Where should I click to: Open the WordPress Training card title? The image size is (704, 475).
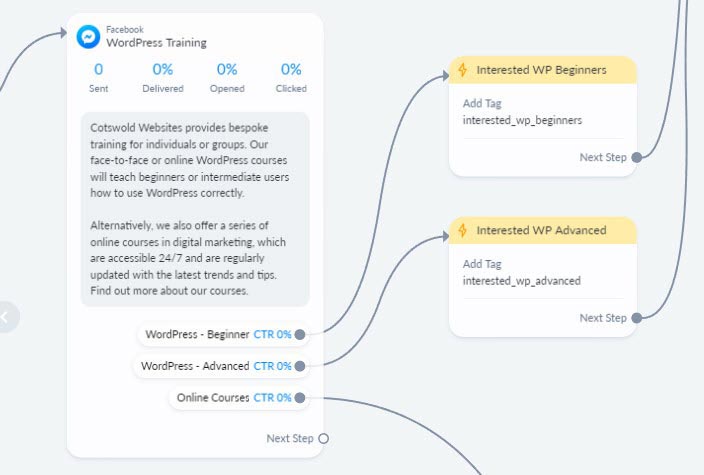157,43
